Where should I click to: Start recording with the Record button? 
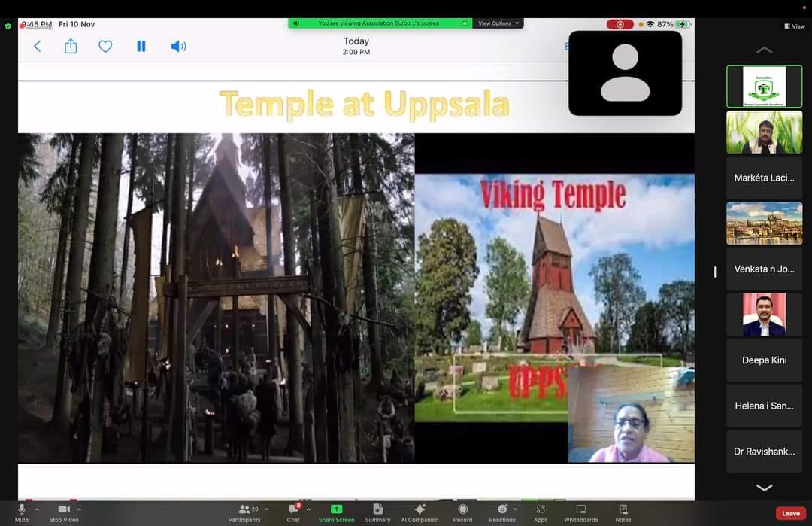click(x=462, y=512)
